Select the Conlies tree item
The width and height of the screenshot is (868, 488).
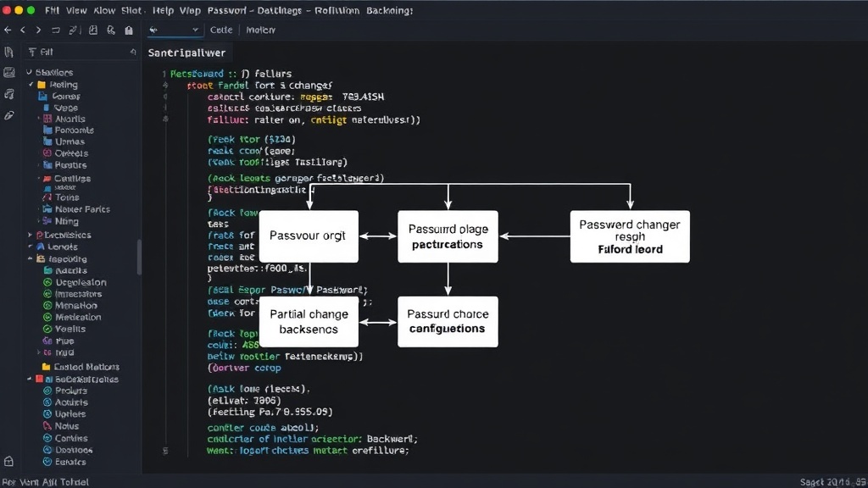click(x=71, y=438)
